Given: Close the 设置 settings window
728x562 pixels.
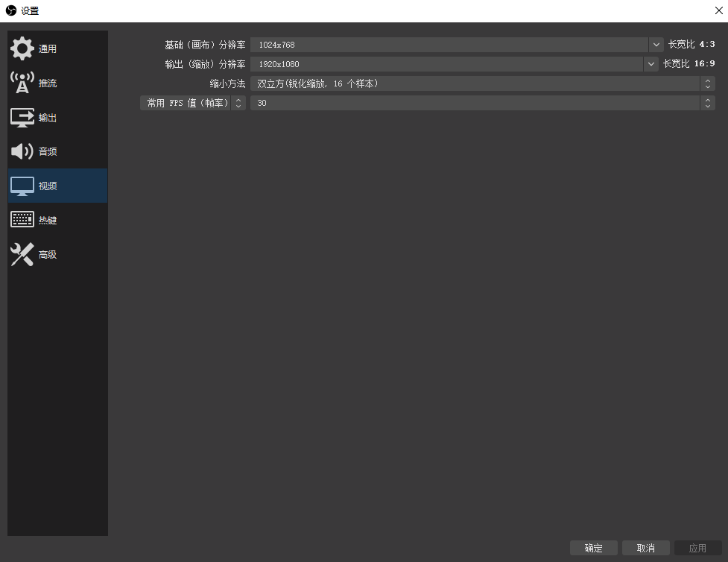Looking at the screenshot, I should click(x=719, y=10).
